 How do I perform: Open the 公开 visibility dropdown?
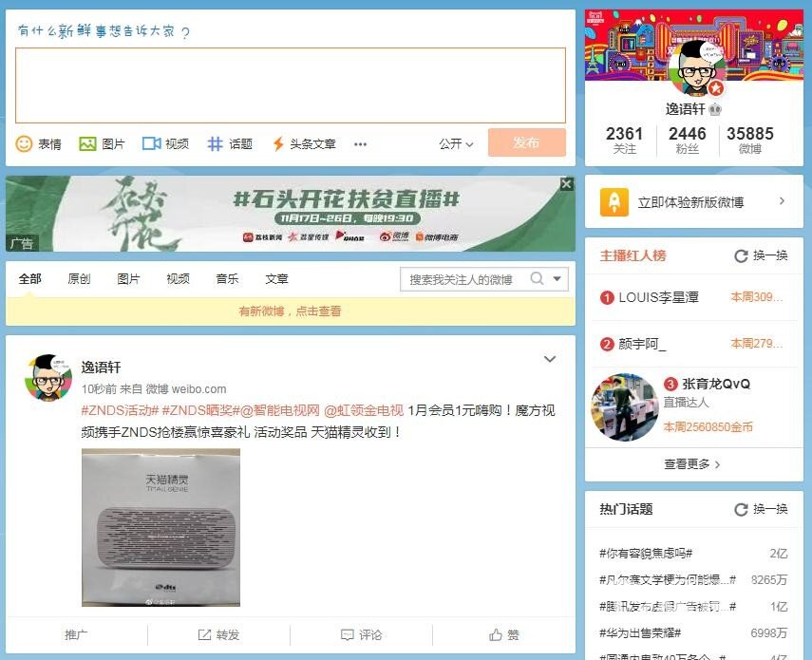point(456,144)
